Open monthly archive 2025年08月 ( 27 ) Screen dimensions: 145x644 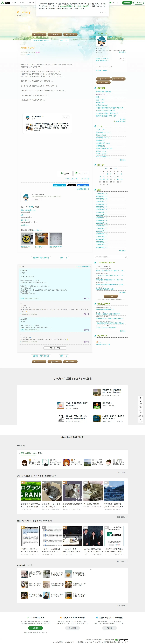coord(102,196)
